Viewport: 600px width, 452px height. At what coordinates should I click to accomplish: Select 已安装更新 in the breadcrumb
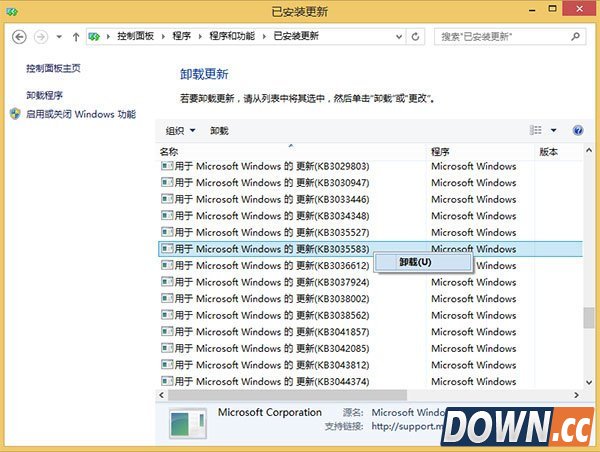pos(296,36)
